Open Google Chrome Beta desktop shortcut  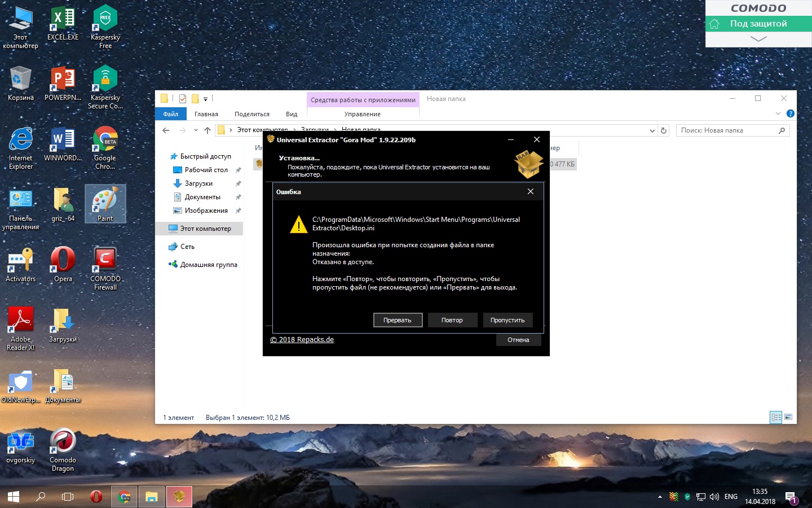pos(105,147)
